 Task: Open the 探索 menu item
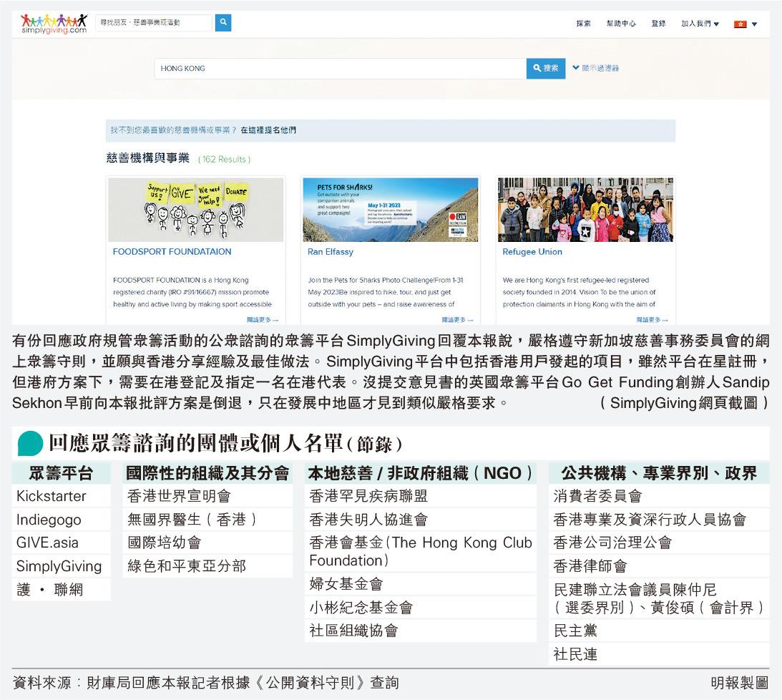pyautogui.click(x=583, y=24)
